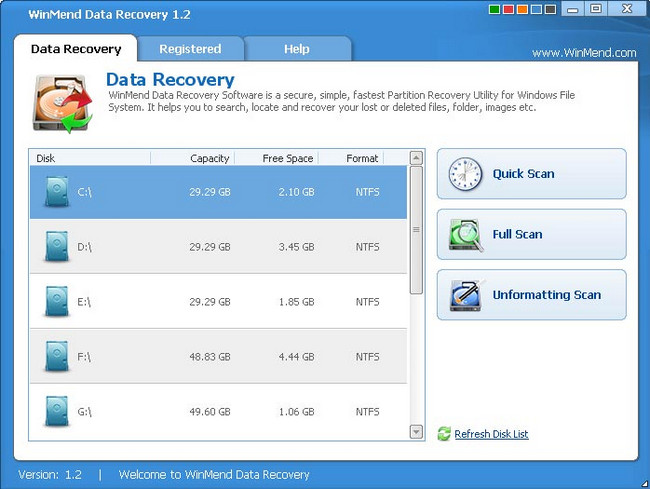Click the 3.45 GB free space value
The height and width of the screenshot is (489, 650).
click(296, 247)
